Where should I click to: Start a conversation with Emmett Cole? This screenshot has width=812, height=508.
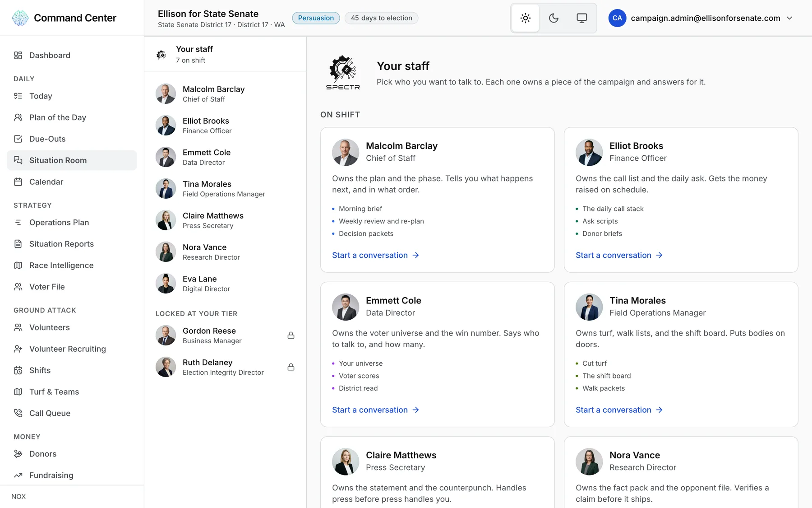[376, 410]
